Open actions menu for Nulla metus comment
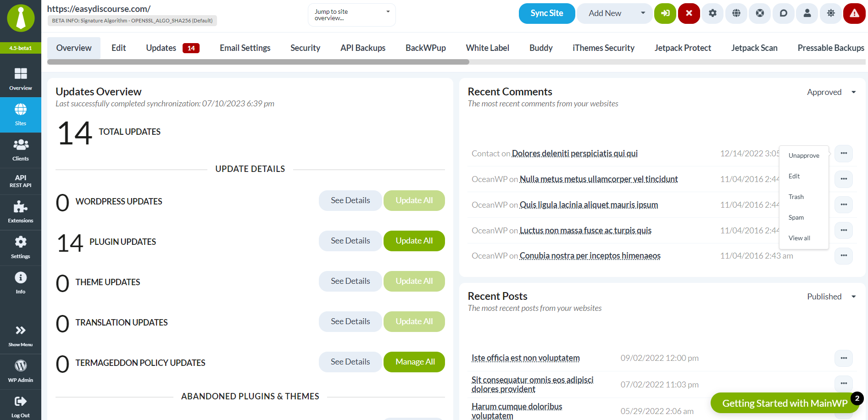Image resolution: width=868 pixels, height=420 pixels. click(x=844, y=179)
